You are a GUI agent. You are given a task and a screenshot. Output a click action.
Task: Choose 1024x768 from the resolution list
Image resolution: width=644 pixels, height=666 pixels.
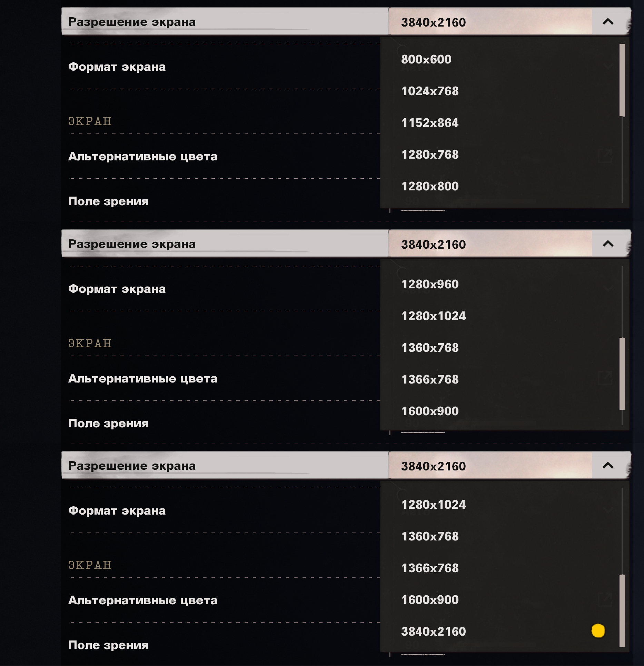point(430,91)
